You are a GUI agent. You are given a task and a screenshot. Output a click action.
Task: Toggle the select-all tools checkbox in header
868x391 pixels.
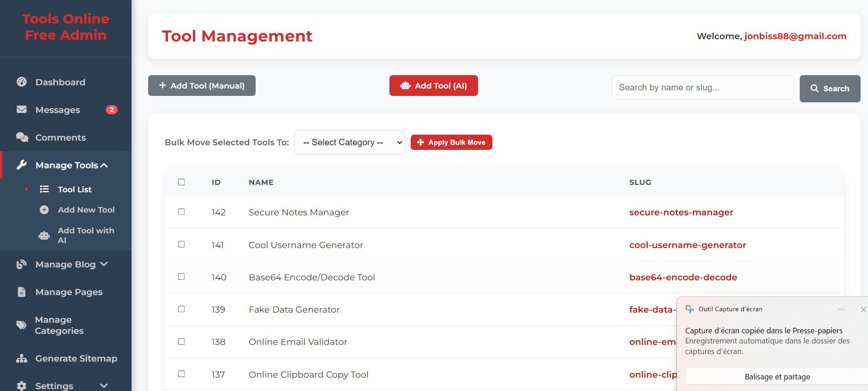point(181,182)
